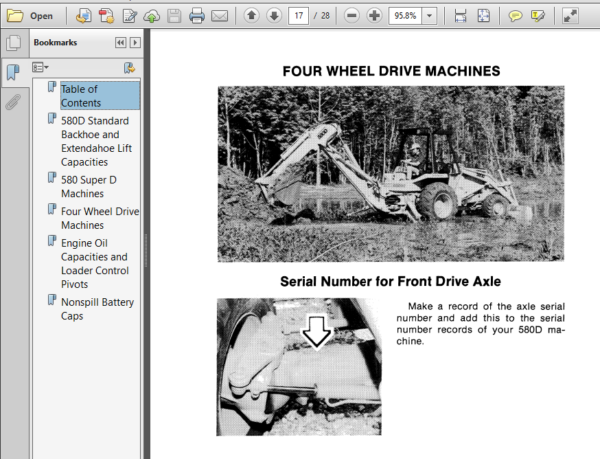Open the bookmark options menu dropdown
This screenshot has height=459, width=600.
[x=40, y=68]
